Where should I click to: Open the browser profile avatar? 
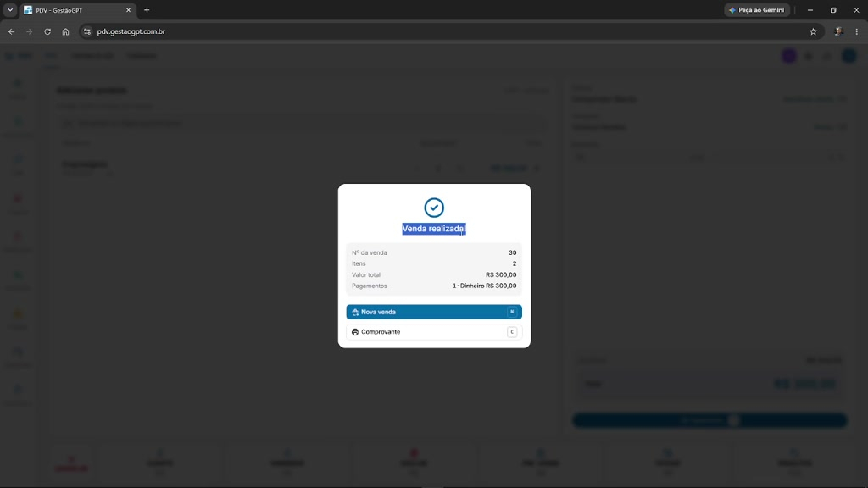(839, 31)
